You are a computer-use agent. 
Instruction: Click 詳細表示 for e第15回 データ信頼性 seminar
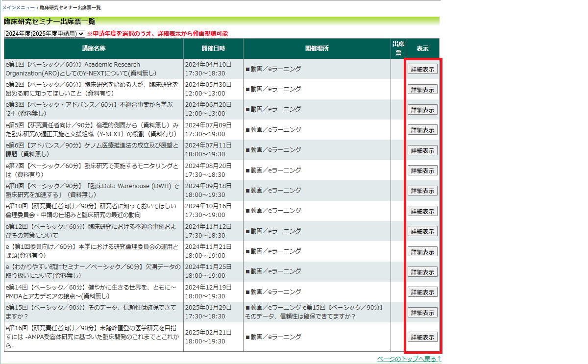[422, 313]
